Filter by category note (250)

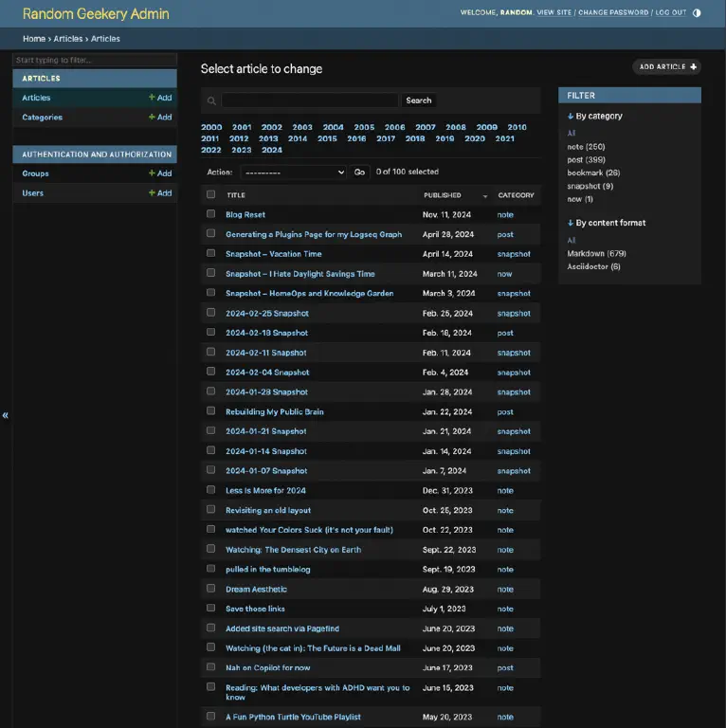click(586, 147)
